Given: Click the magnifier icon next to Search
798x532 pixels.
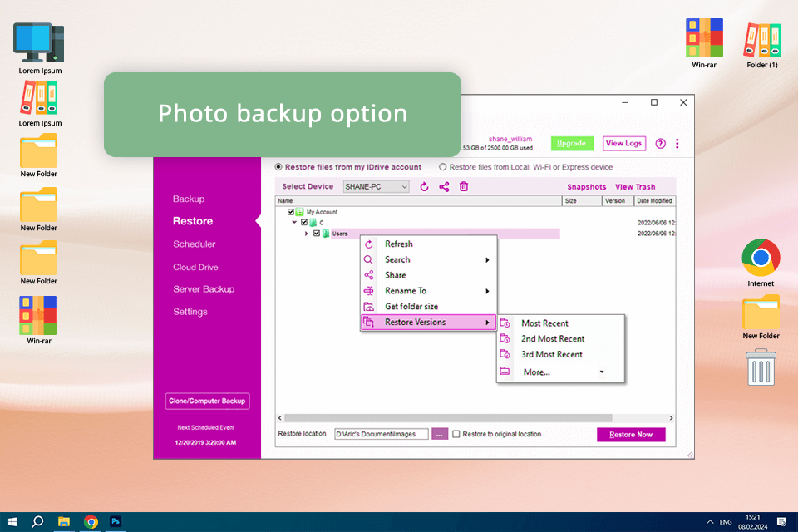Looking at the screenshot, I should point(368,259).
